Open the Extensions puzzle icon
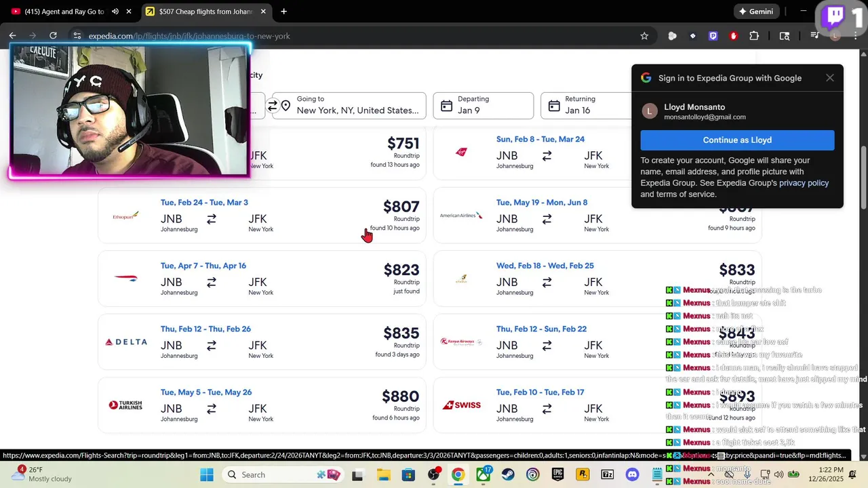 pos(754,36)
